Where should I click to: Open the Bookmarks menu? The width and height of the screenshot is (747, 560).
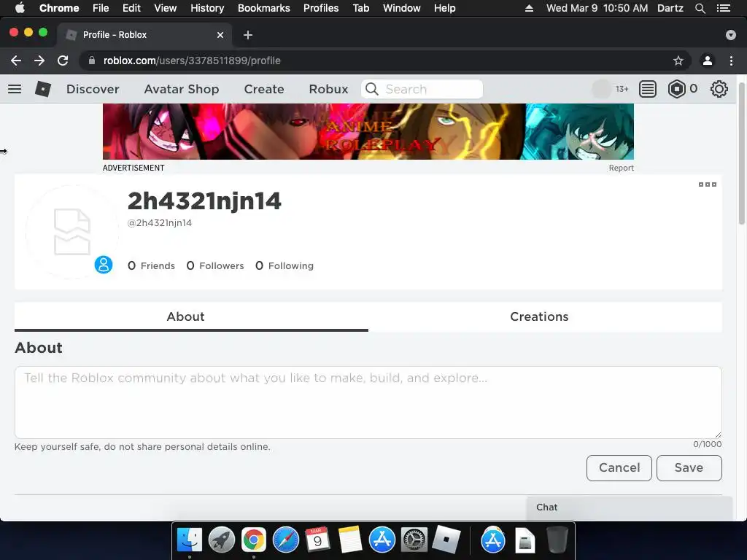(x=264, y=8)
